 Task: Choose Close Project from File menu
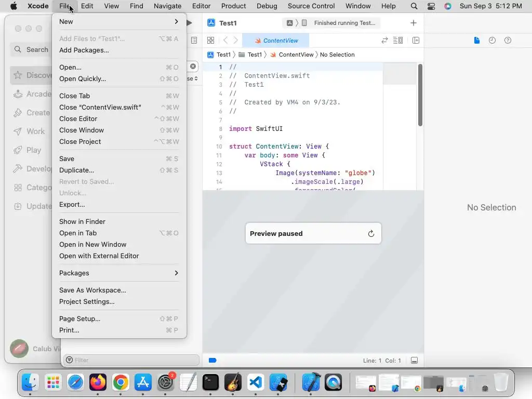click(x=119, y=141)
